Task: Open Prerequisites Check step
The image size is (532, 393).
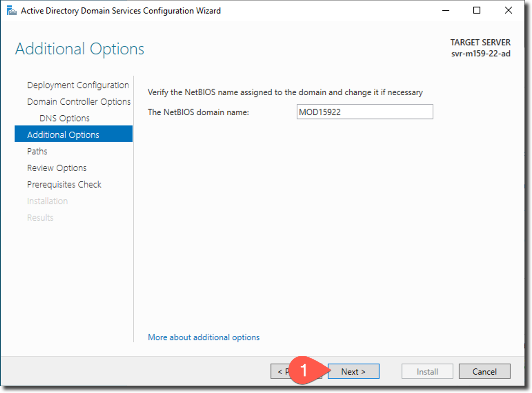Action: tap(64, 184)
